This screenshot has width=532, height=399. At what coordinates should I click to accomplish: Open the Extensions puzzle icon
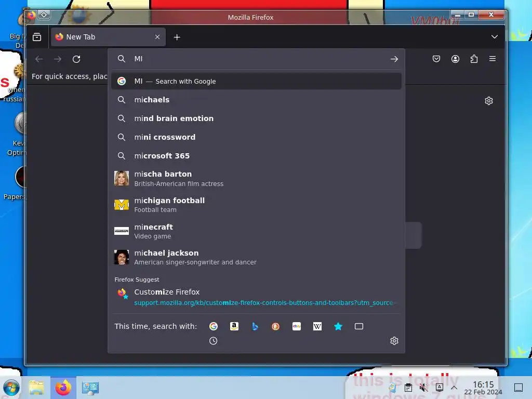[x=474, y=59]
